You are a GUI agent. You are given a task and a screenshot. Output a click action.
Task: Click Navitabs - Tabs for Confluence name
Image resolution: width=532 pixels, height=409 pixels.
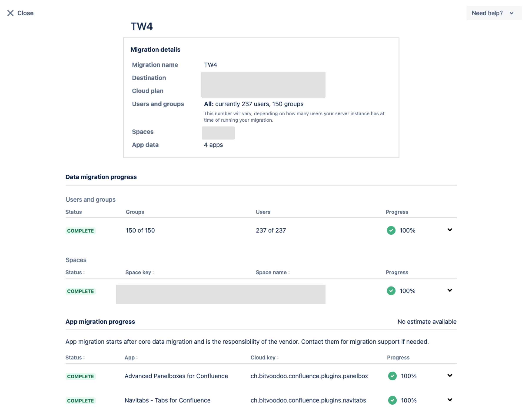click(x=167, y=400)
